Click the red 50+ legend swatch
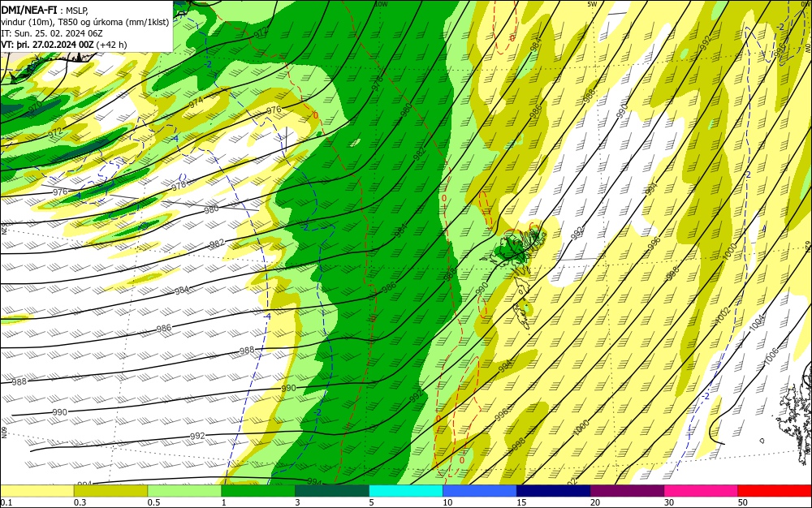 (x=775, y=491)
